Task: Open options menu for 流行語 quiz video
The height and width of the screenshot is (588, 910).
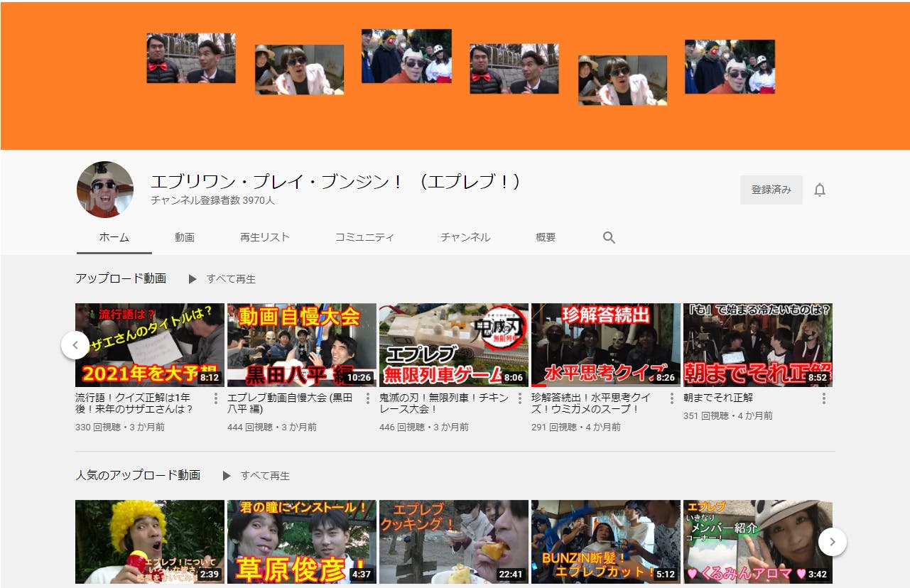Action: pyautogui.click(x=215, y=399)
